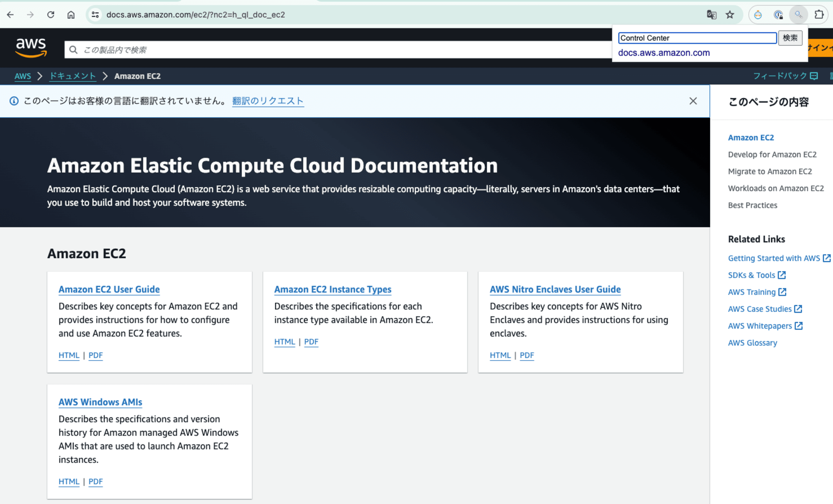833x504 pixels.
Task: Open PDF version of EC2 User Guide
Action: [x=95, y=355]
